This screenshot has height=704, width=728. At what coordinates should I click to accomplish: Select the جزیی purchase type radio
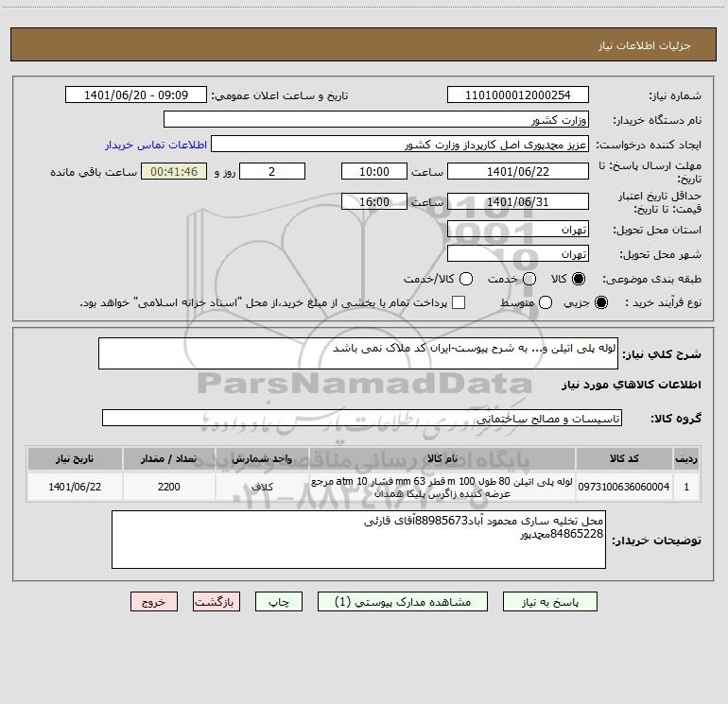click(x=601, y=302)
